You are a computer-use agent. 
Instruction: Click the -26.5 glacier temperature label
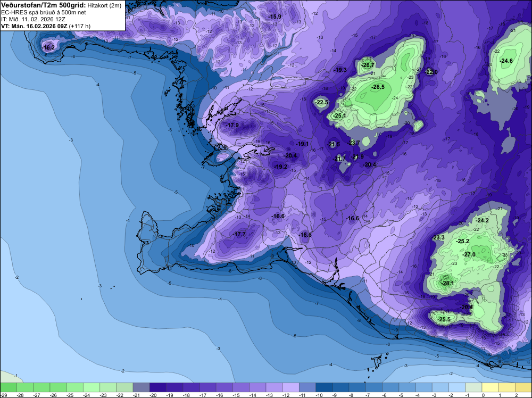[x=378, y=87]
